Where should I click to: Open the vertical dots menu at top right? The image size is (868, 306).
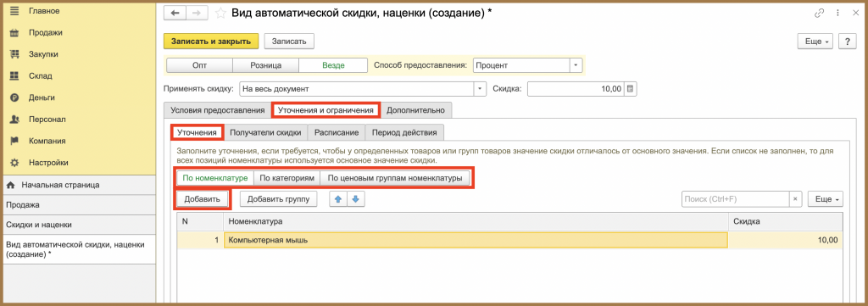click(x=837, y=13)
